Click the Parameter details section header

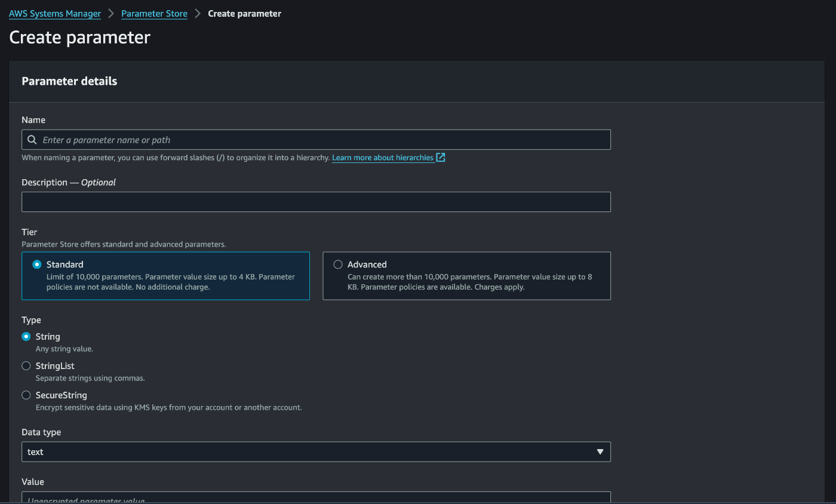pos(69,81)
